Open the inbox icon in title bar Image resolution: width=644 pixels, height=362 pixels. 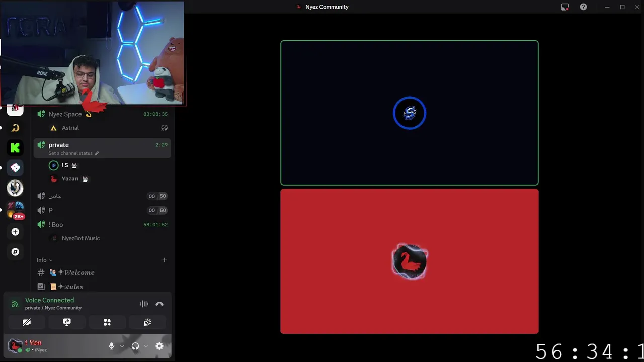[x=565, y=7]
